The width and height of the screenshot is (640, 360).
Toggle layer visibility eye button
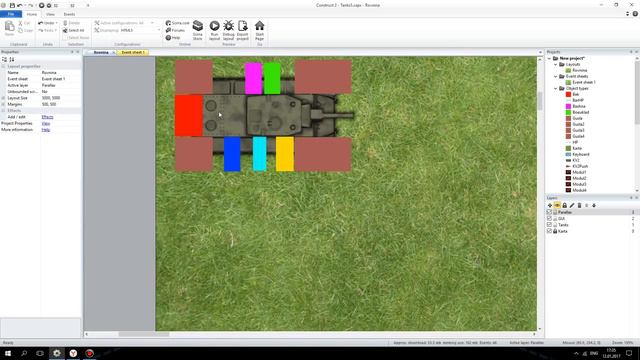tap(557, 205)
